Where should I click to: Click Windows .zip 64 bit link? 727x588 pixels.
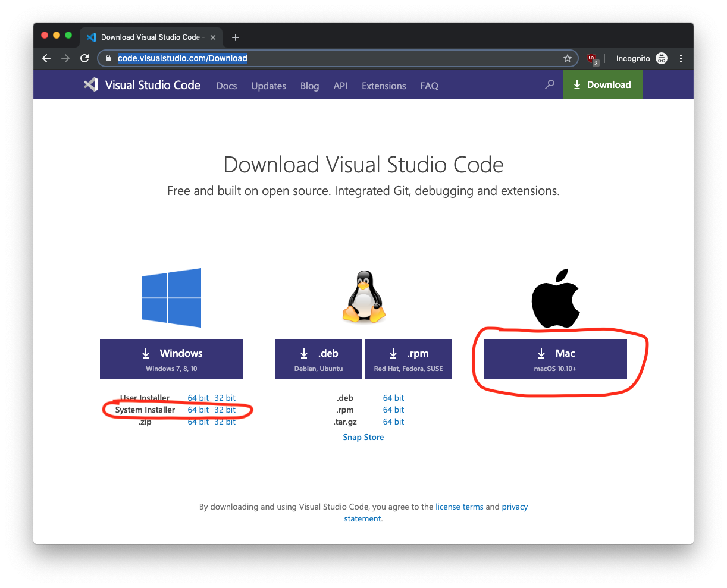198,422
